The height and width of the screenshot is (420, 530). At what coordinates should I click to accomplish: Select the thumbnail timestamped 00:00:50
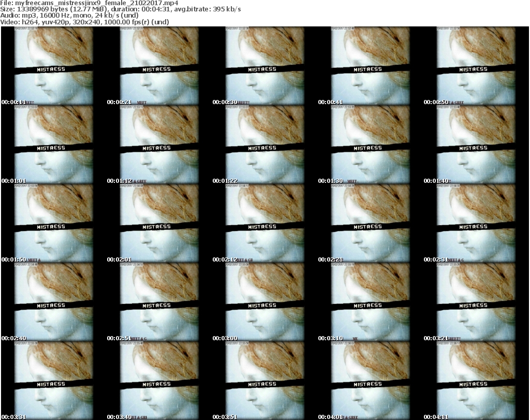(x=476, y=66)
